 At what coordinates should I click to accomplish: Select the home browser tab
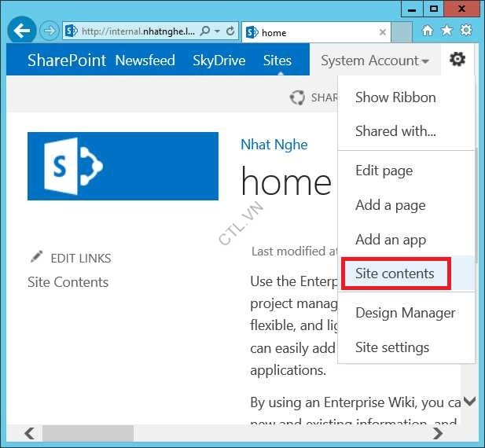pyautogui.click(x=316, y=32)
